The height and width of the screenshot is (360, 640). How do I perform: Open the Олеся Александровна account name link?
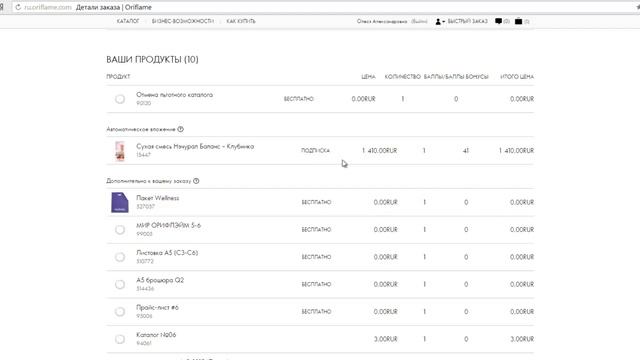point(382,21)
